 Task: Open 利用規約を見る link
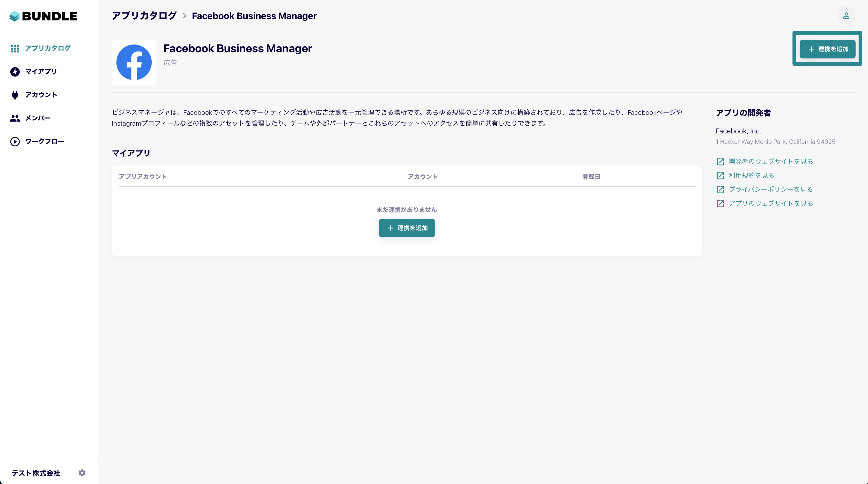click(x=752, y=175)
